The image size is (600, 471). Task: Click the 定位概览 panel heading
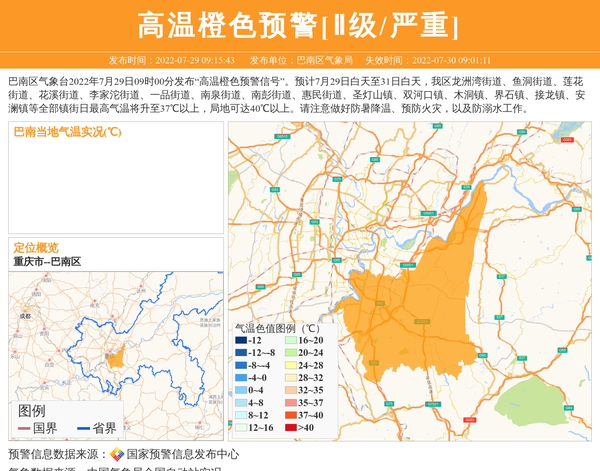pos(36,247)
